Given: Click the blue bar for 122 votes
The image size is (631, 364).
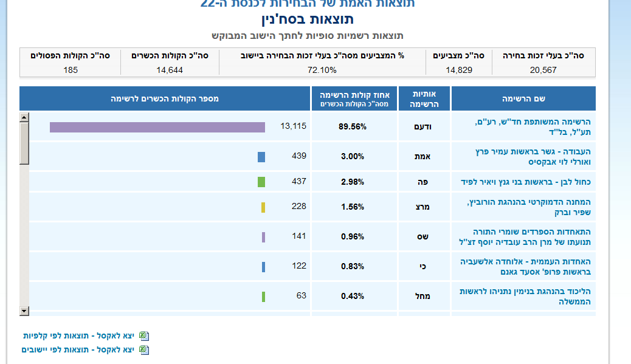Looking at the screenshot, I should coord(264,267).
